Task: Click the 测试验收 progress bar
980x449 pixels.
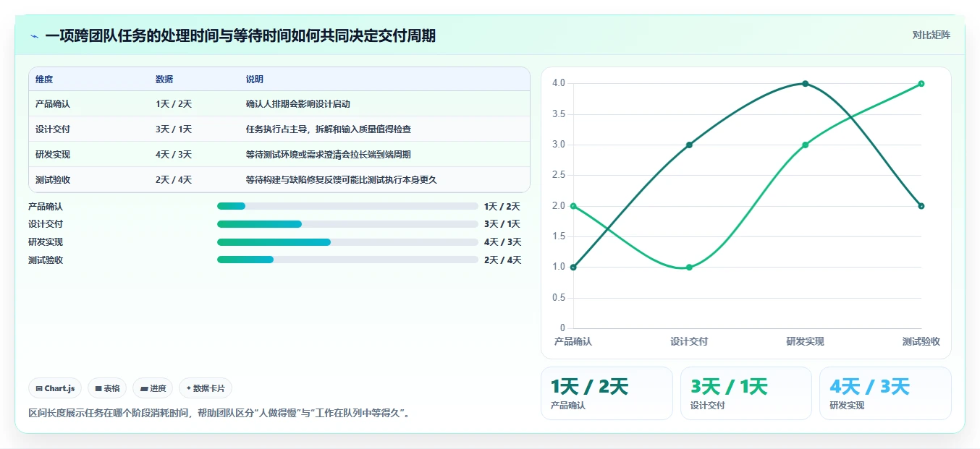Action: pos(347,260)
